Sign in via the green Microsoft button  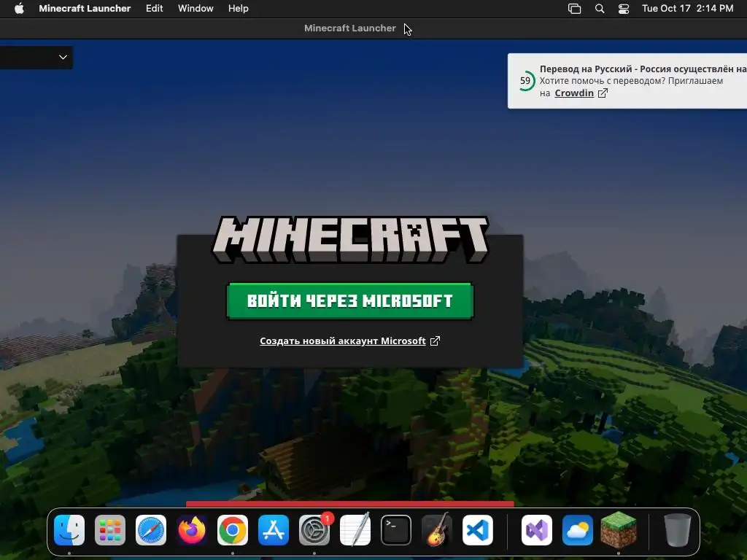[350, 301]
